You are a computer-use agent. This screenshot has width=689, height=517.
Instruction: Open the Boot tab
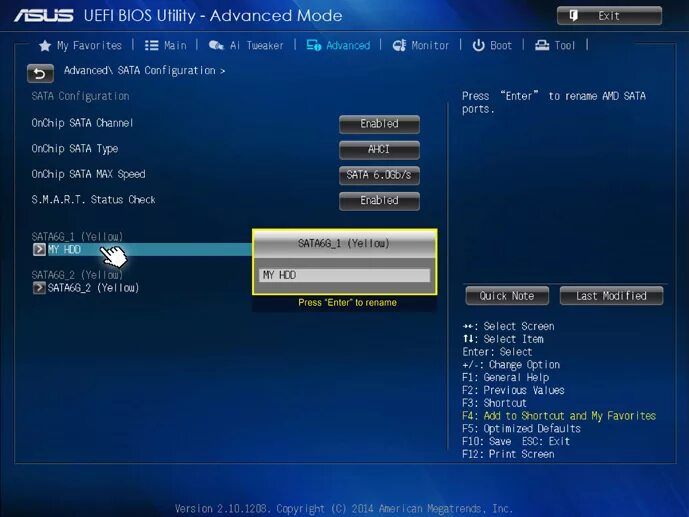(x=492, y=46)
